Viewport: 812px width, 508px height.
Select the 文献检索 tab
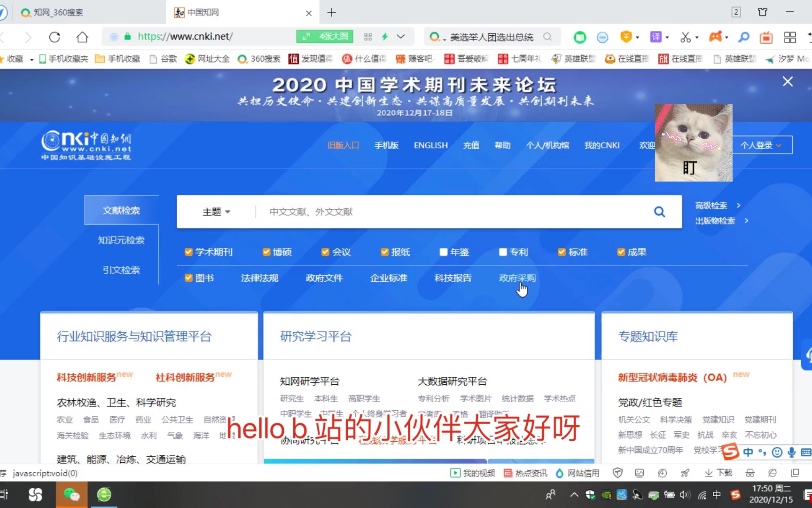pos(121,210)
